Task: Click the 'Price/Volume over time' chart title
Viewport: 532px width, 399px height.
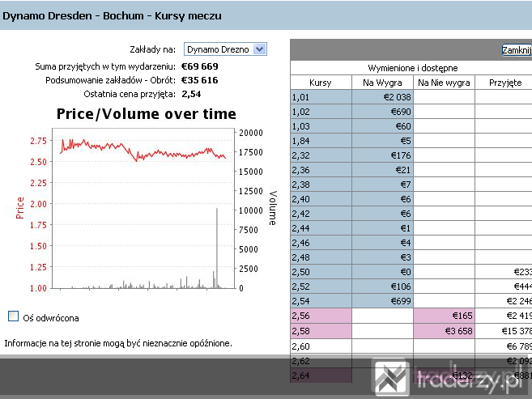Action: pos(147,114)
